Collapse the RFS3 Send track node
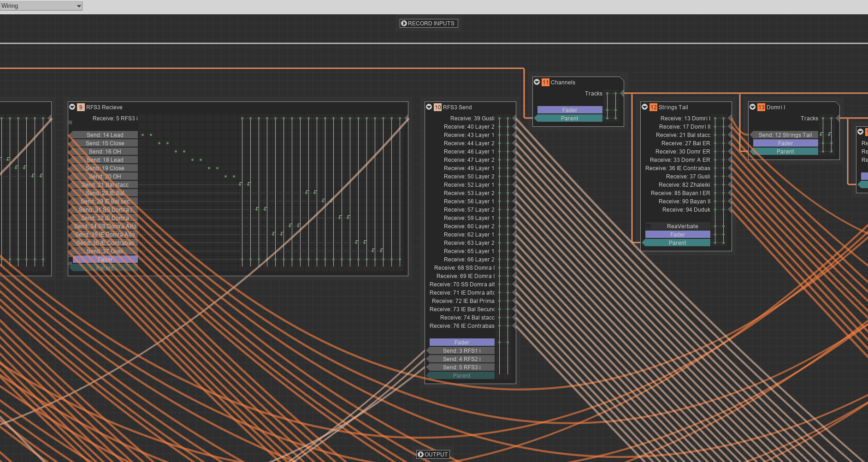Screen dimensions: 868x462 (429, 107)
